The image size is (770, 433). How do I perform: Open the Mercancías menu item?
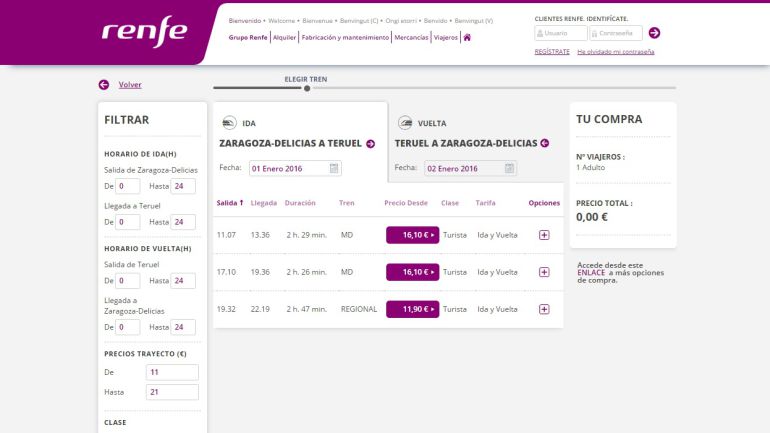[412, 37]
